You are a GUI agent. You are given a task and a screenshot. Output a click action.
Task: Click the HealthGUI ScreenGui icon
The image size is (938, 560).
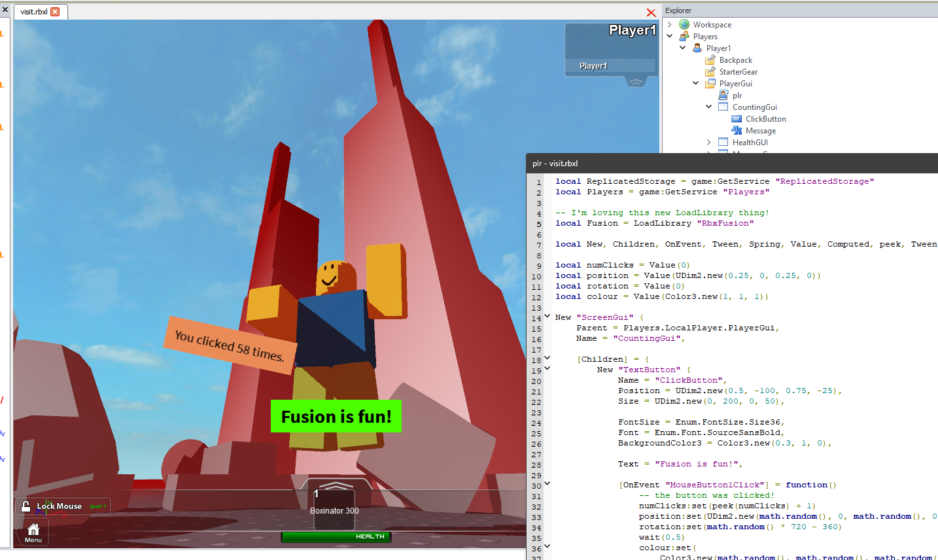[x=723, y=142]
